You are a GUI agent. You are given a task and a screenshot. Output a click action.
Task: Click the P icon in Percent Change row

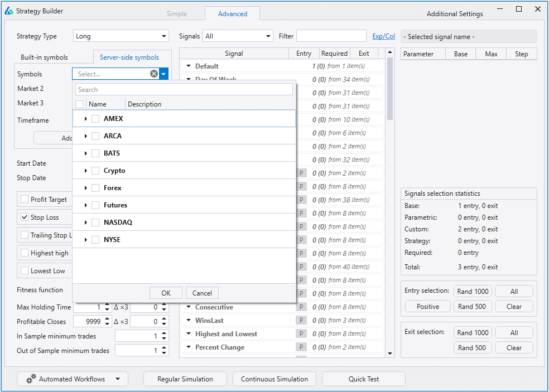pyautogui.click(x=301, y=347)
